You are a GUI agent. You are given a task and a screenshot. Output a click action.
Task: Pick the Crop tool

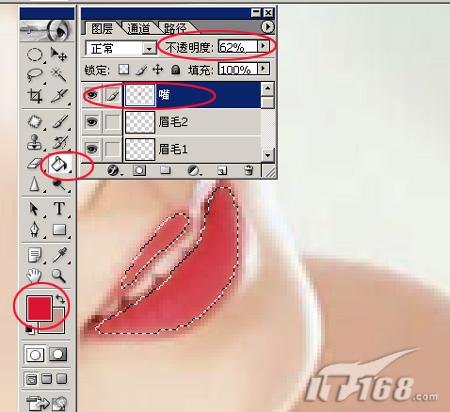tap(35, 96)
